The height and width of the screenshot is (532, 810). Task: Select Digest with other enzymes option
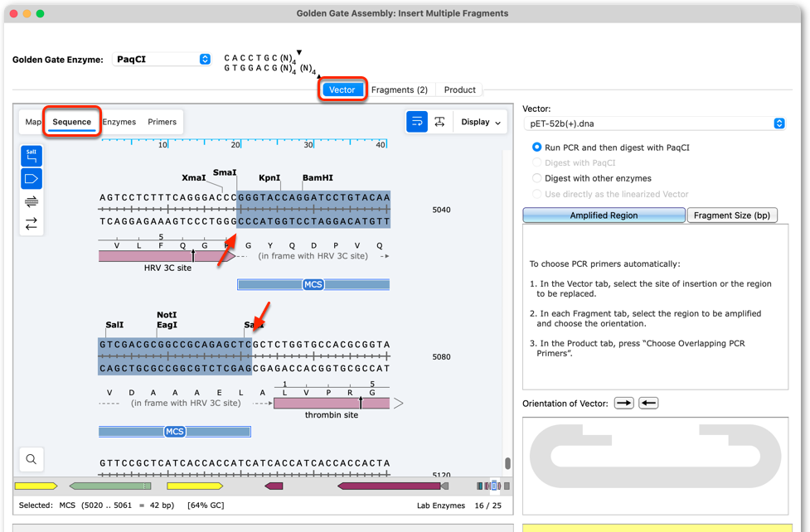coord(591,178)
